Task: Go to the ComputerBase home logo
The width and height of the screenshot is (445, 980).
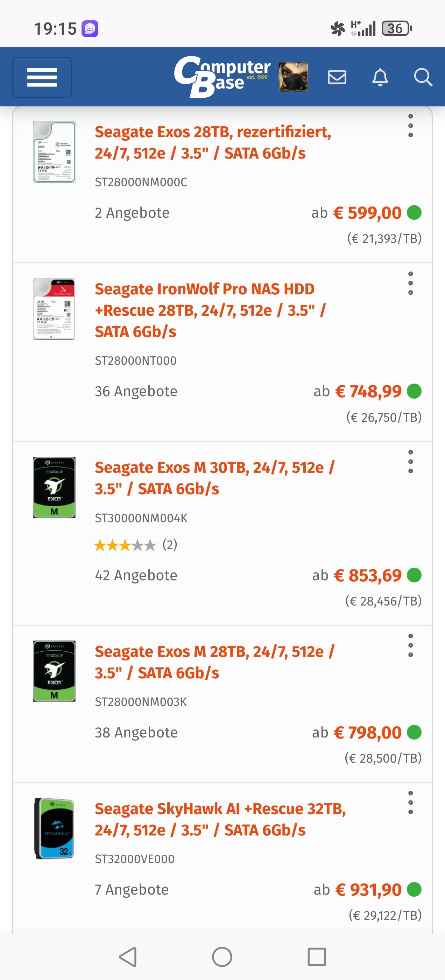Action: pos(222,76)
